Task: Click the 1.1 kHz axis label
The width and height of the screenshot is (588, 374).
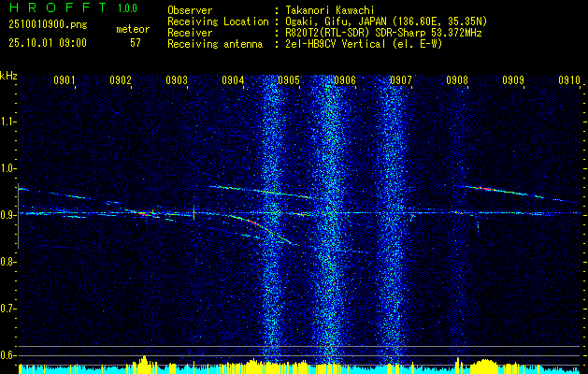Action: (x=7, y=122)
